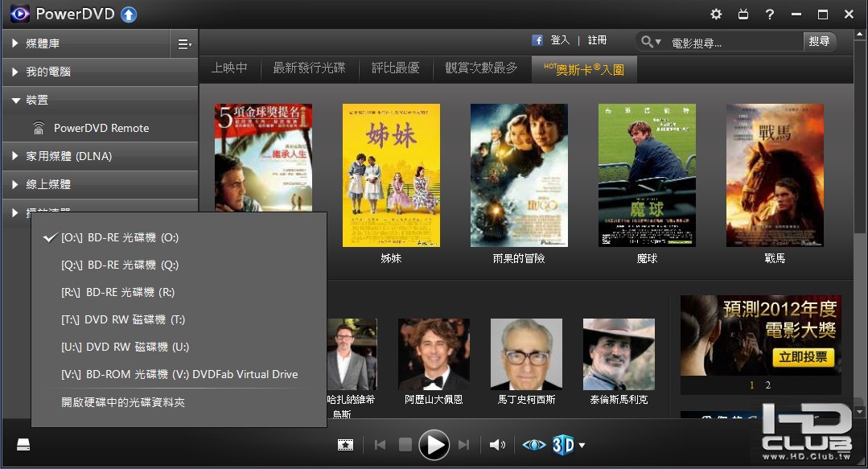The image size is (868, 469).
Task: Click the PowerDVD Remote wifi icon
Action: point(38,128)
